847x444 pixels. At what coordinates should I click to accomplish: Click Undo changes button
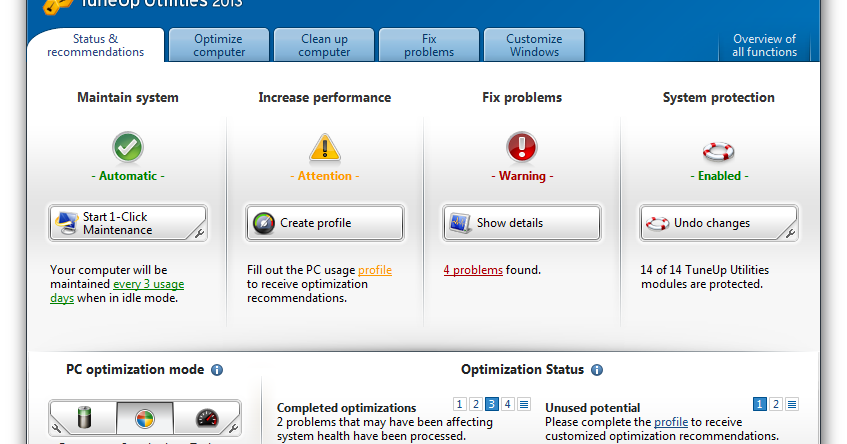718,223
